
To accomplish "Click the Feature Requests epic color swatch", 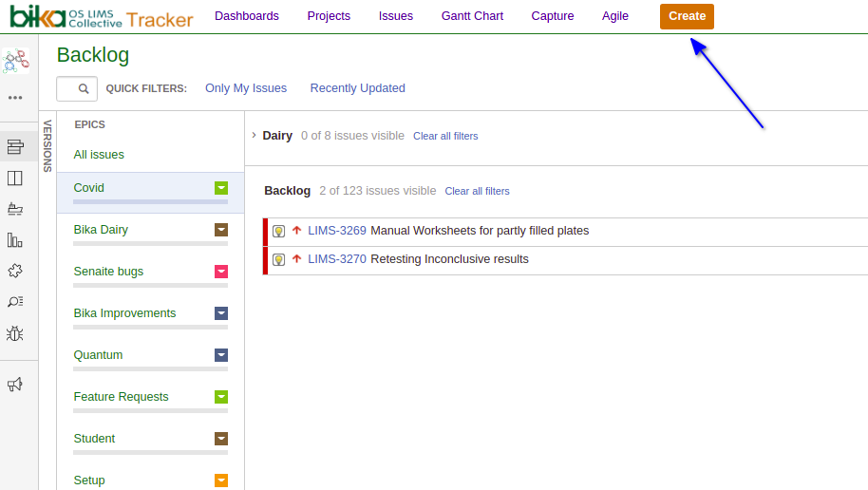I will tap(221, 397).
